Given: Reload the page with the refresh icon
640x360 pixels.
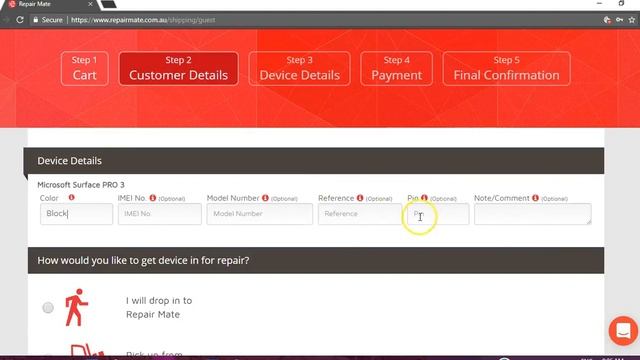Looking at the screenshot, I should tap(20, 20).
